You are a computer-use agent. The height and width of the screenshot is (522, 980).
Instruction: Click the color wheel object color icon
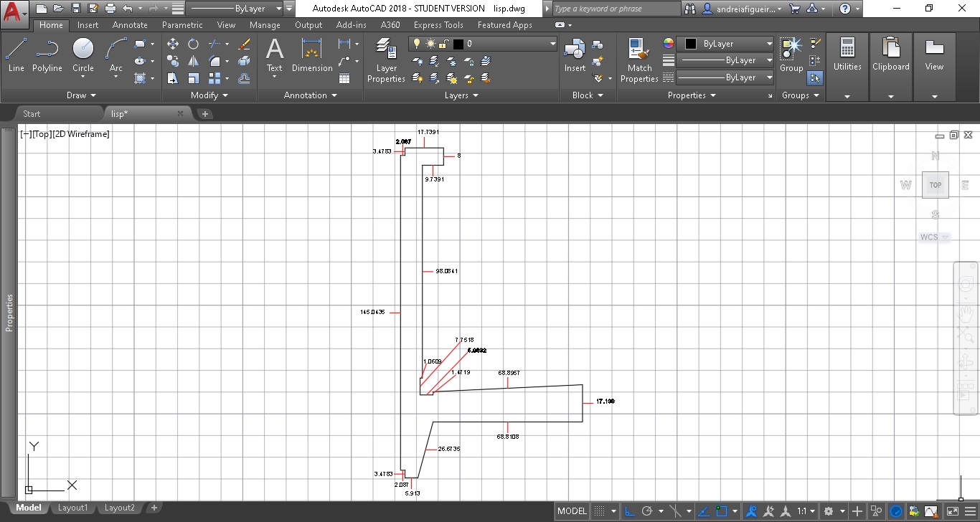(669, 44)
